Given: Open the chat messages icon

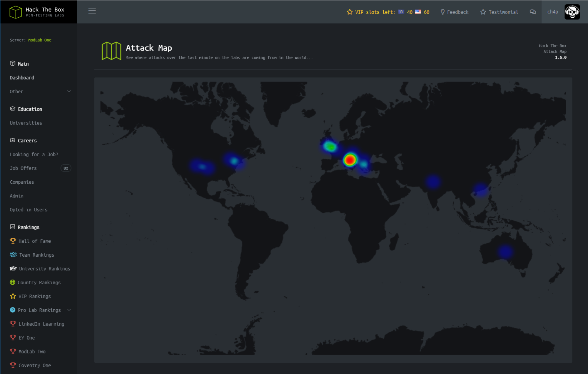Looking at the screenshot, I should point(533,12).
